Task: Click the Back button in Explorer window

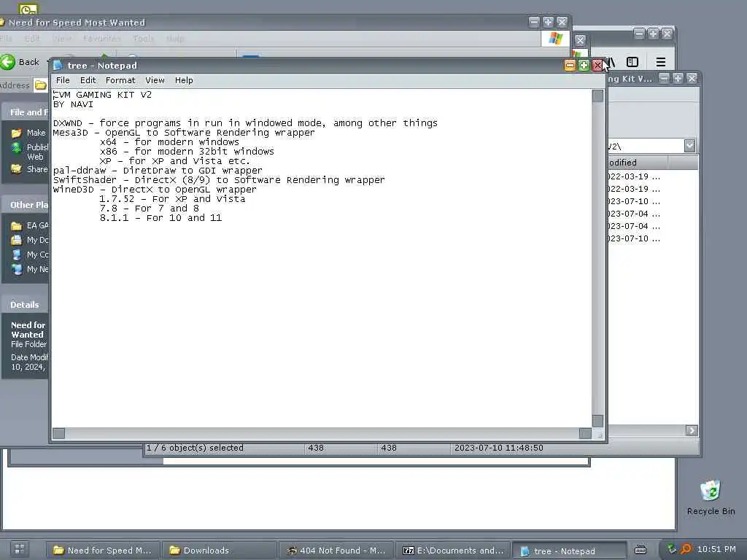Action: coord(20,62)
